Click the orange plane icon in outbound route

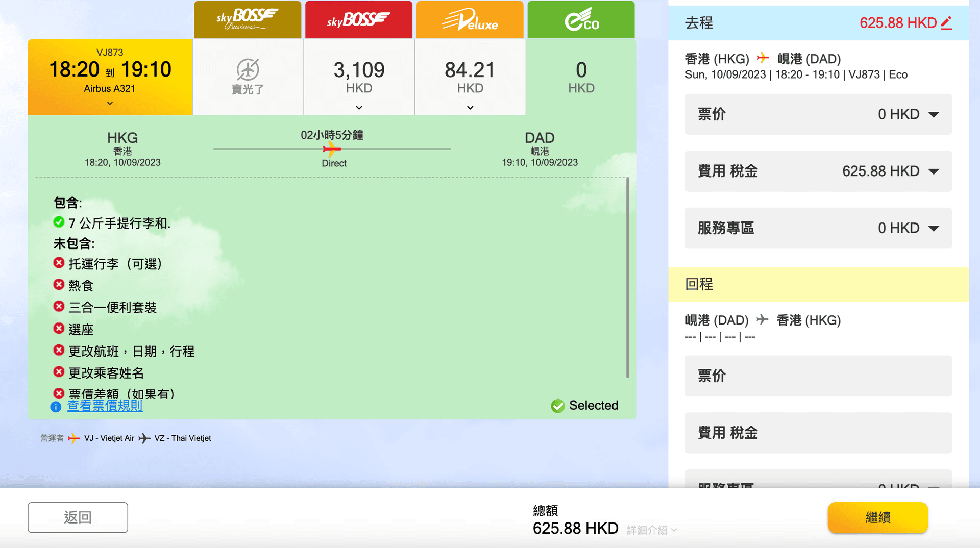[763, 57]
